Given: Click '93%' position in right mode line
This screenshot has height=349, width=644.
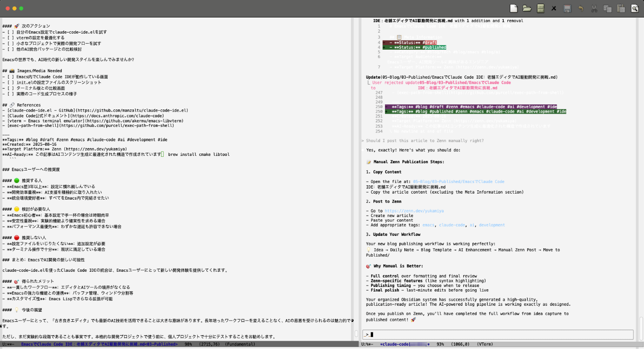Looking at the screenshot, I should [440, 344].
